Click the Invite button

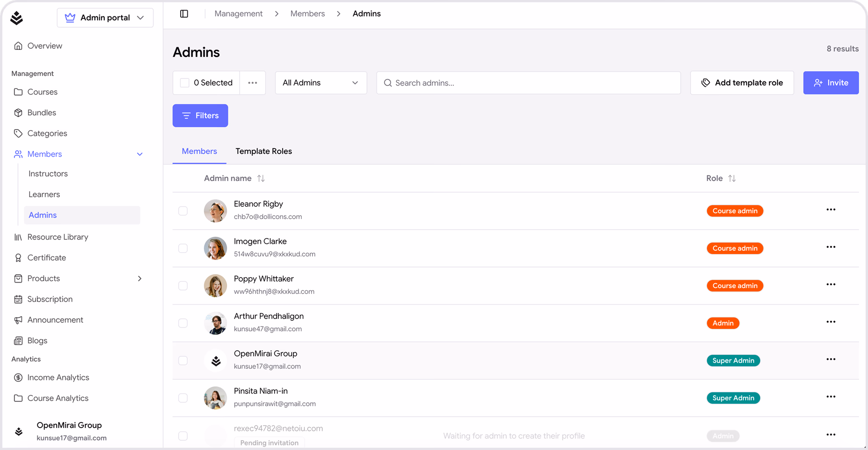point(831,83)
